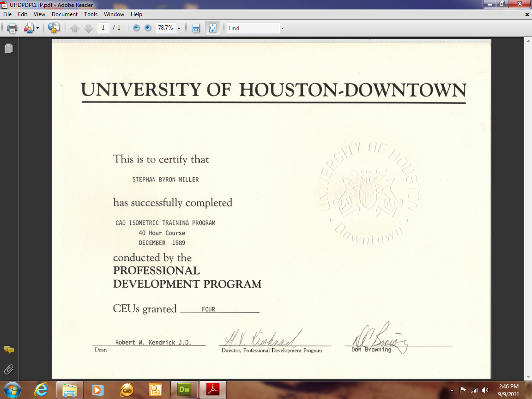Toggle the Fit One Full Page icon
This screenshot has width=532, height=399.
(213, 28)
